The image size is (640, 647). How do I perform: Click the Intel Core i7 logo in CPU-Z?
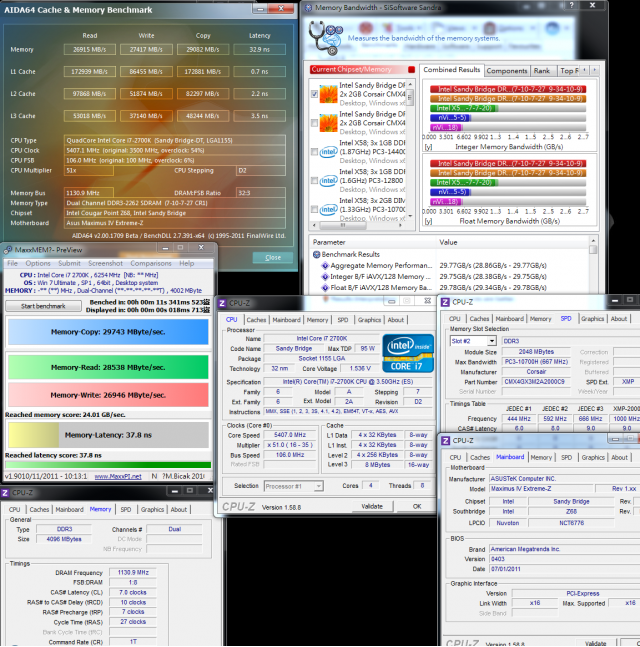point(408,353)
